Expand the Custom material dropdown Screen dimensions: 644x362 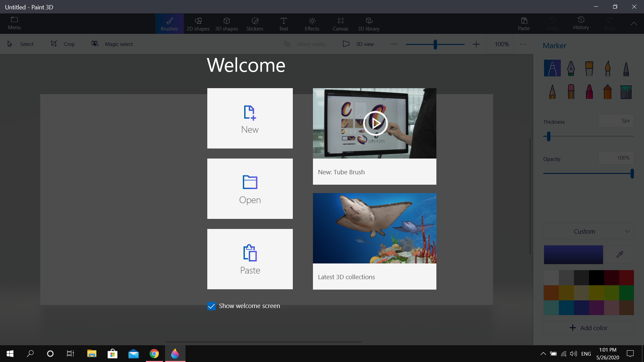[x=588, y=231]
